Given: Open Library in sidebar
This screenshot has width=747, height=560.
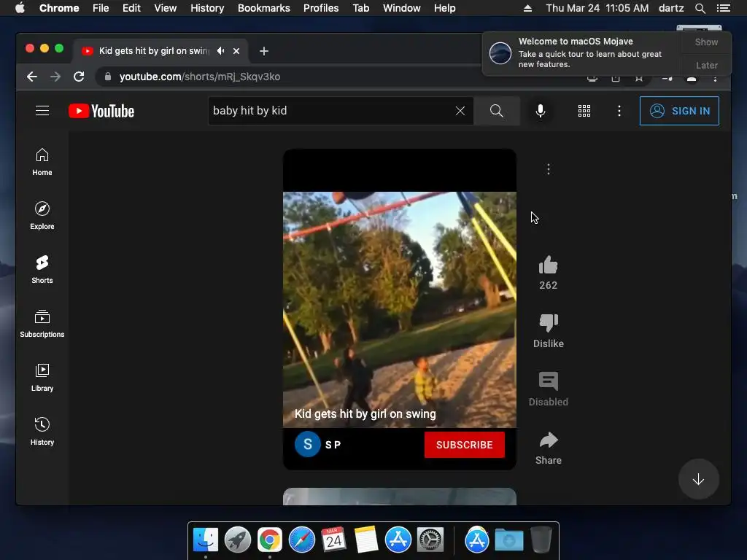Looking at the screenshot, I should tap(42, 378).
